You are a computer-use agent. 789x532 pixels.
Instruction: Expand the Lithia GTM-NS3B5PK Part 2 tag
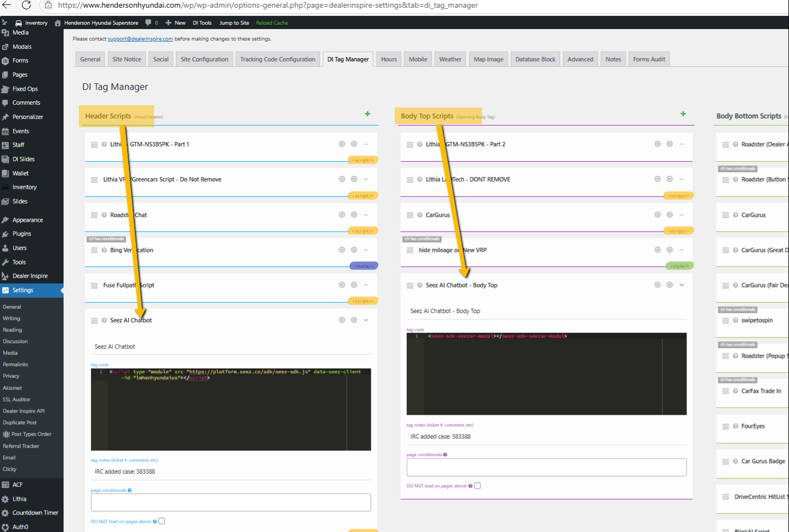point(682,144)
